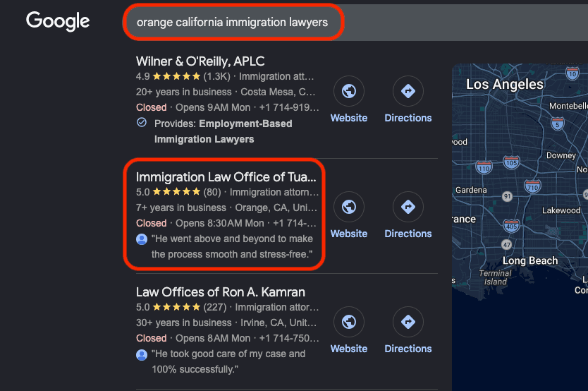Click the "7+ years in business" text
The width and height of the screenshot is (588, 391).
pyautogui.click(x=181, y=207)
